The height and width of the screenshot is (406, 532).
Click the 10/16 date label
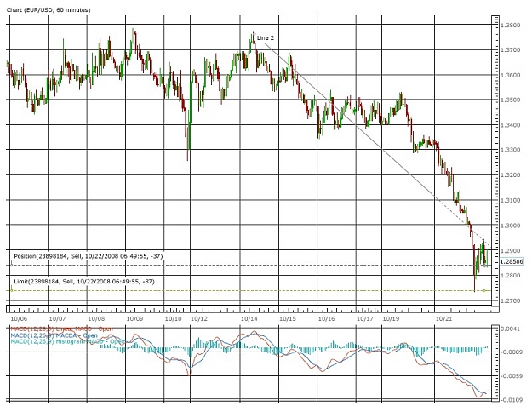click(326, 319)
